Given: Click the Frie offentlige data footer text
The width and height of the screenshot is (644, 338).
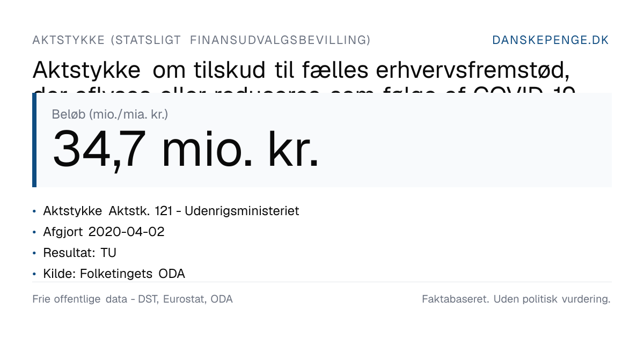Looking at the screenshot, I should pos(133,299).
